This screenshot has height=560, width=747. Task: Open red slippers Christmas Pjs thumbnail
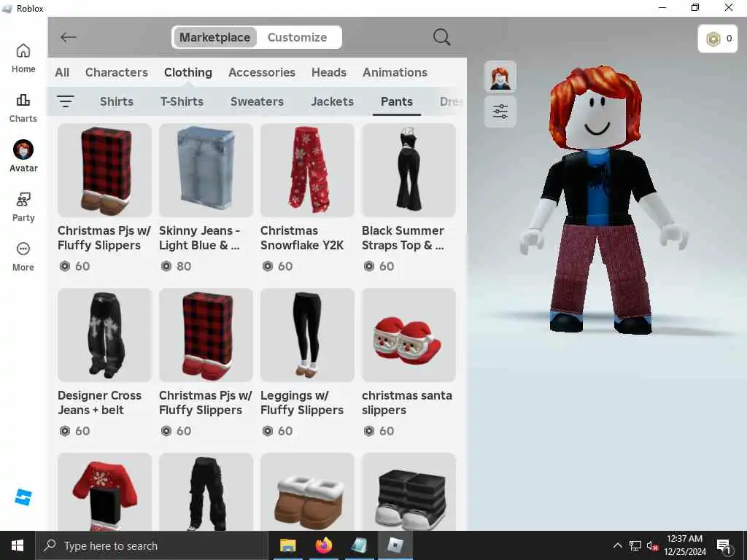(206, 335)
